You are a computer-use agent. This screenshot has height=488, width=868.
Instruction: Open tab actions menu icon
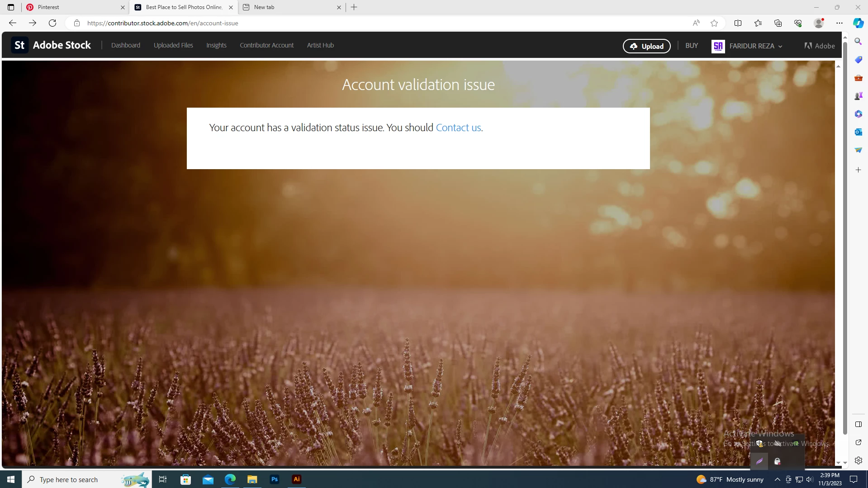point(11,7)
